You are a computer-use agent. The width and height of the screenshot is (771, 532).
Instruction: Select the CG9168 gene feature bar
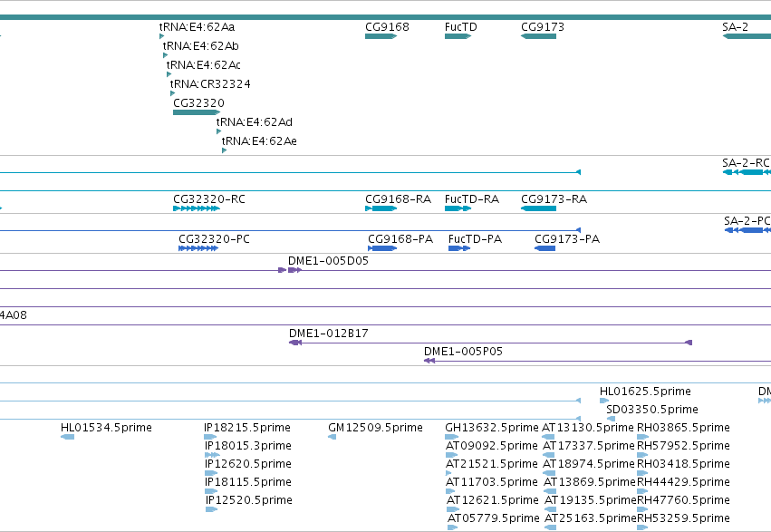click(381, 36)
